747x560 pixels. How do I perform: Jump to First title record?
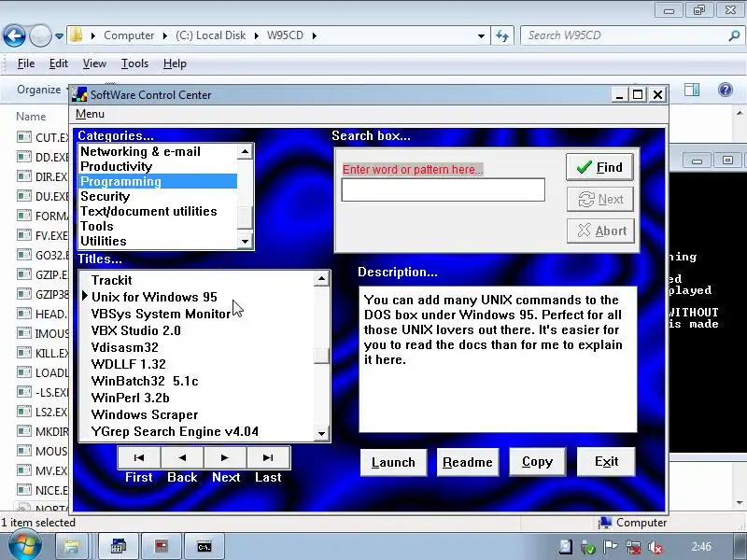pos(139,457)
